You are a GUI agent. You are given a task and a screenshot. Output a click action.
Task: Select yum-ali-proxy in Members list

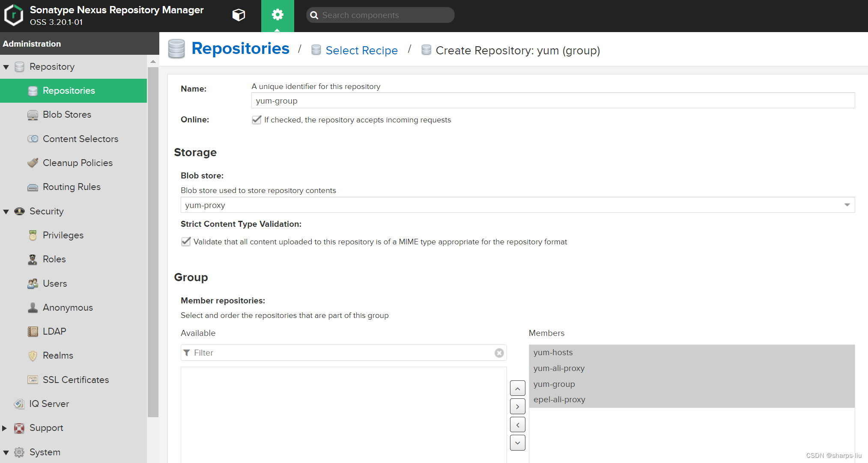(x=559, y=368)
